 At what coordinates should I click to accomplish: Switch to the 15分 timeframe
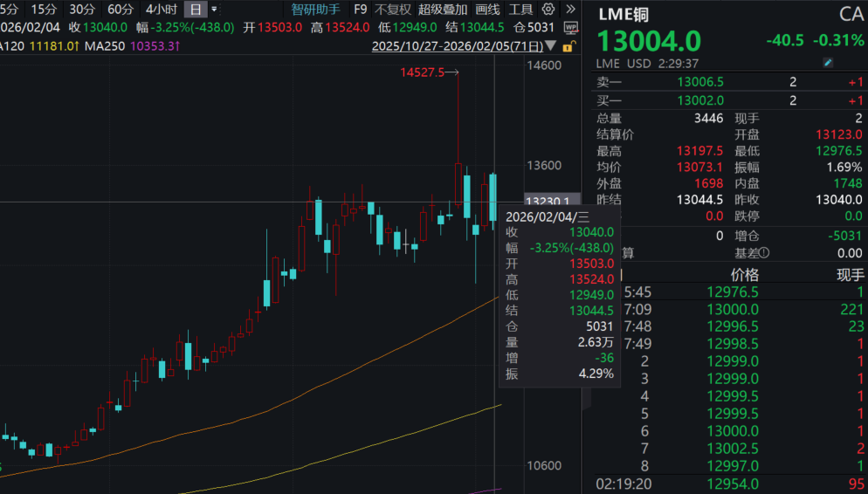point(44,10)
